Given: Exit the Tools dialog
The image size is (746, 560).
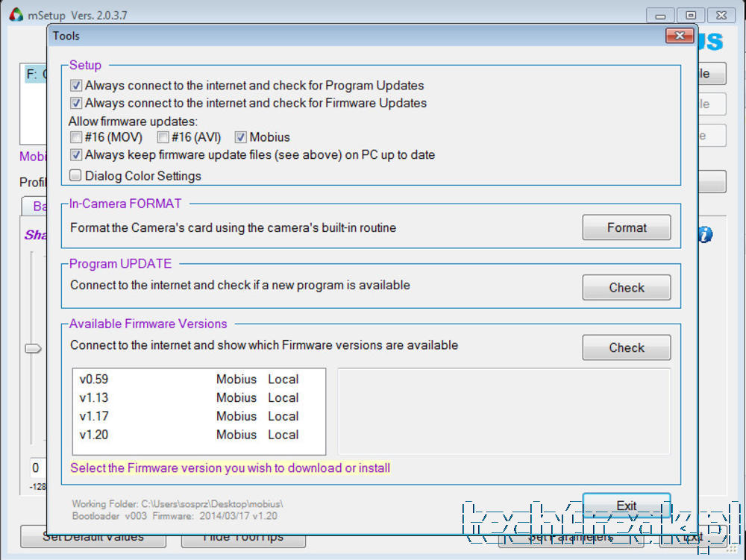Looking at the screenshot, I should tap(627, 506).
